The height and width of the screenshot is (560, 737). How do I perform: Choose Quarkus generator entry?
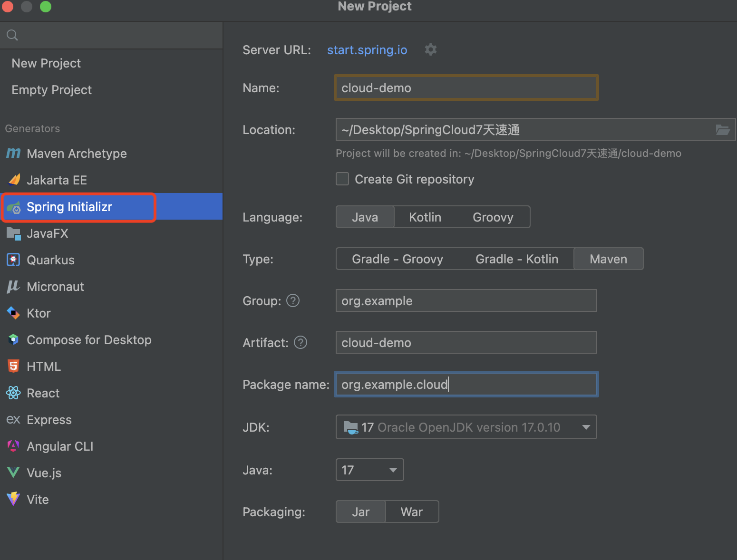[x=111, y=260]
